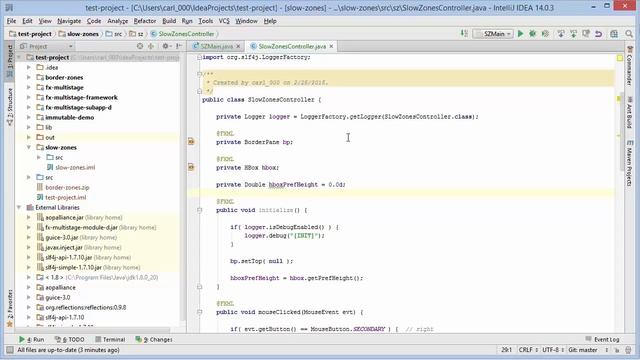This screenshot has height=360, width=640.
Task: Open Project panel settings gear
Action: 166,46
